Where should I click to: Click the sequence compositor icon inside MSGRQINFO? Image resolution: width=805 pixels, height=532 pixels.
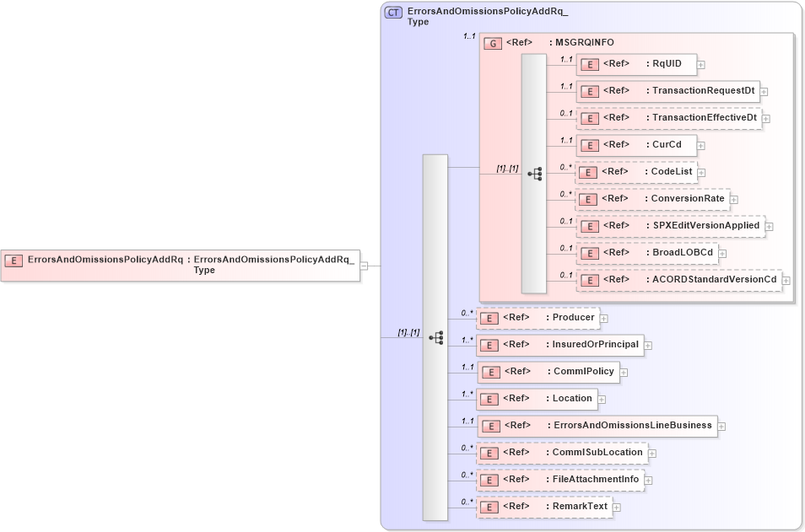click(534, 173)
